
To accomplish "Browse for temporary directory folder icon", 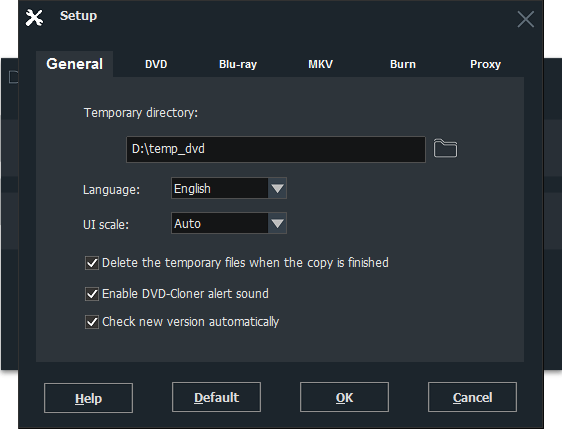I will tap(445, 148).
